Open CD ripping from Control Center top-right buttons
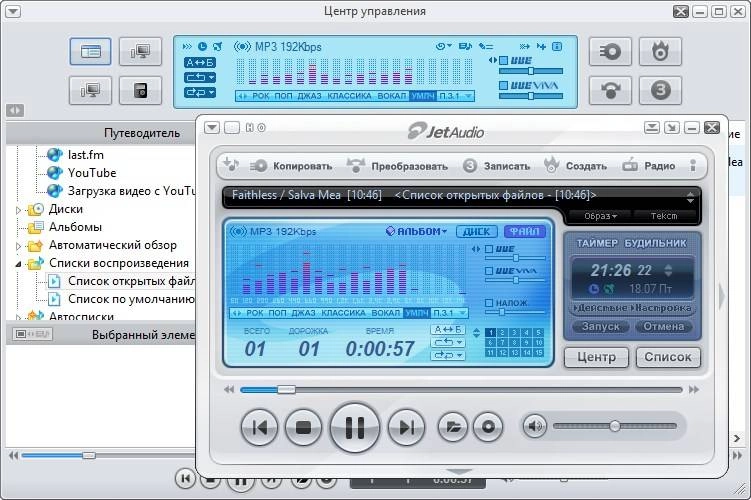The width and height of the screenshot is (751, 500). pyautogui.click(x=610, y=51)
